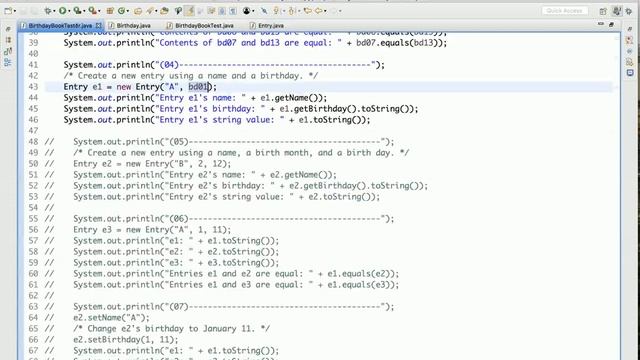Image resolution: width=640 pixels, height=360 pixels.
Task: Go to Previous Annotation icon
Action: [291, 11]
